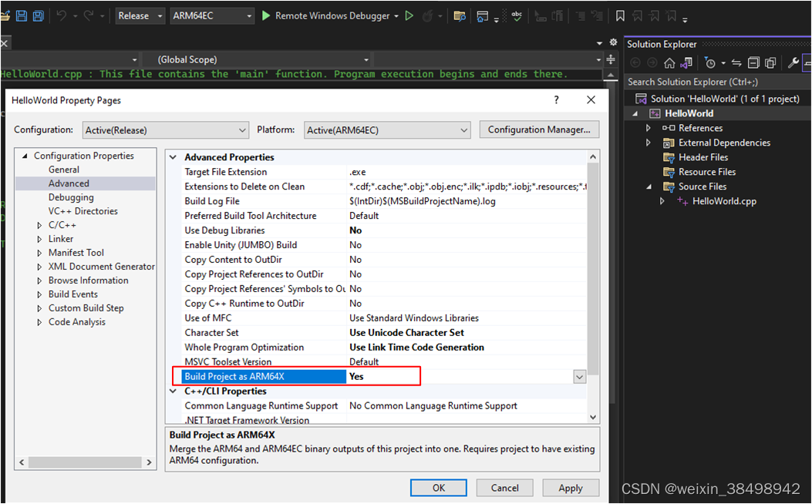Click the split editor window icon
Image resolution: width=812 pixels, height=504 pixels.
tap(611, 59)
